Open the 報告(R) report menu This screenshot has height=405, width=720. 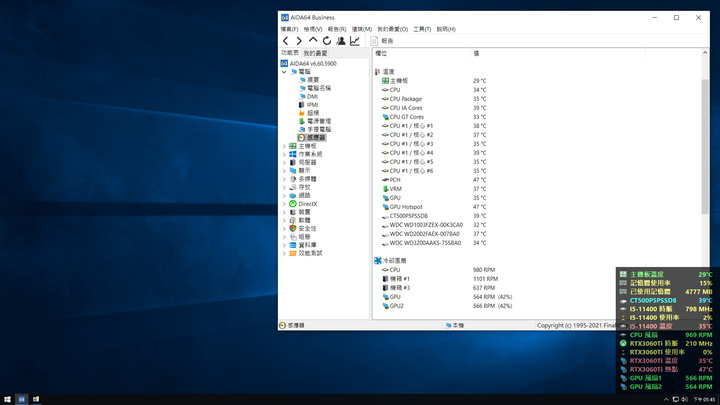337,29
